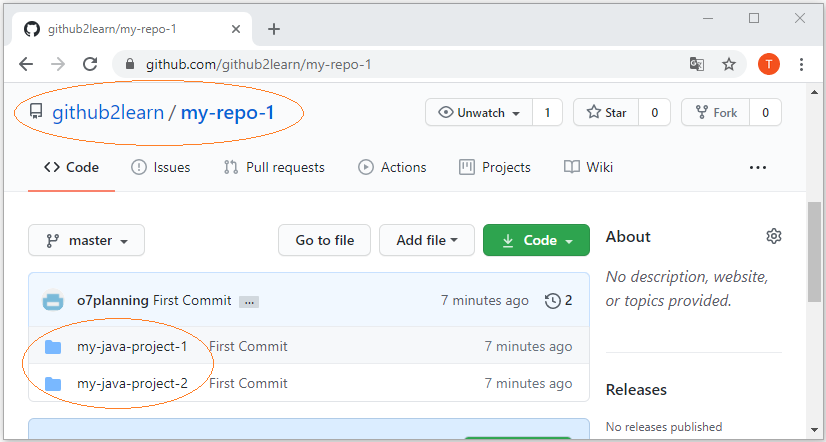Screen dimensions: 826x442
Task: Click the address bar URL
Action: (x=259, y=64)
